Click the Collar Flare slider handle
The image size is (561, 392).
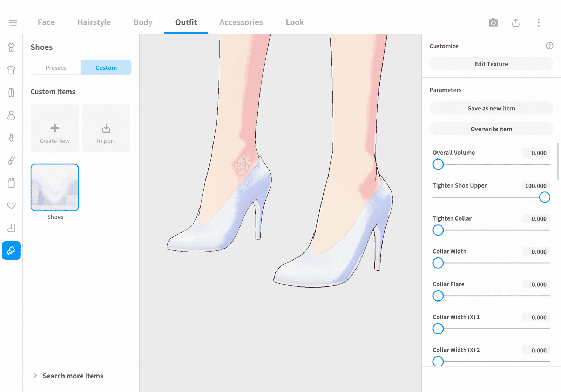[x=438, y=296]
